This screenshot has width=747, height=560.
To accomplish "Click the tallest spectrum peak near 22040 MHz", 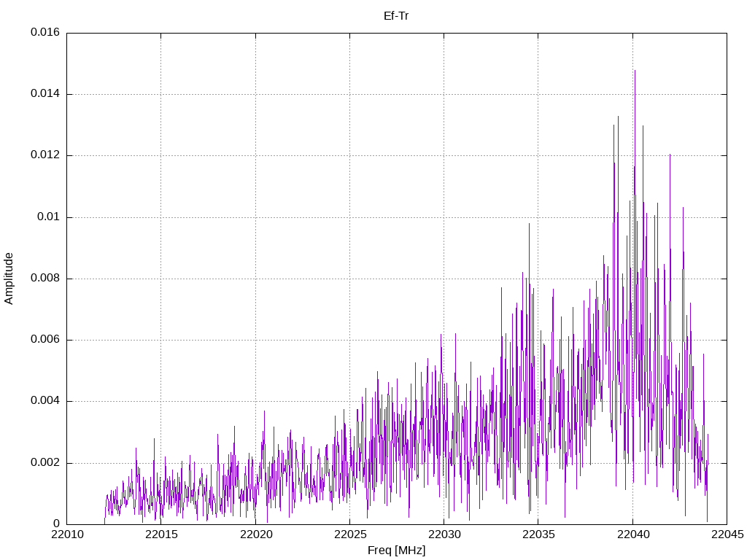I will (635, 71).
